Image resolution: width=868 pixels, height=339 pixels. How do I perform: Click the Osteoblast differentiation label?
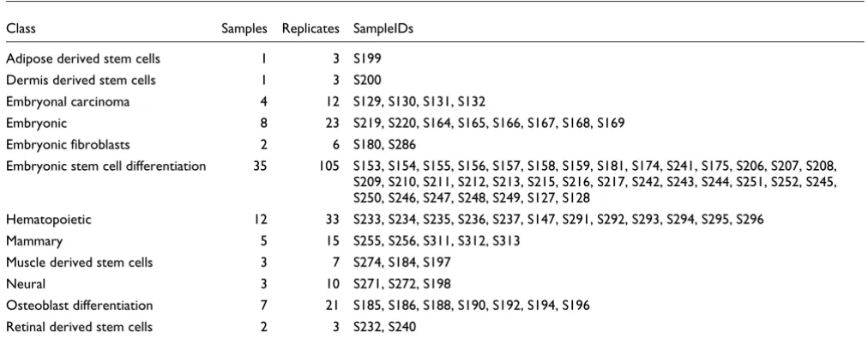pyautogui.click(x=79, y=306)
